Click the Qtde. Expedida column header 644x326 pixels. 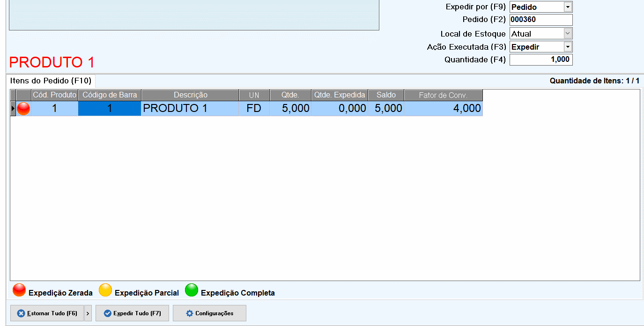point(340,95)
